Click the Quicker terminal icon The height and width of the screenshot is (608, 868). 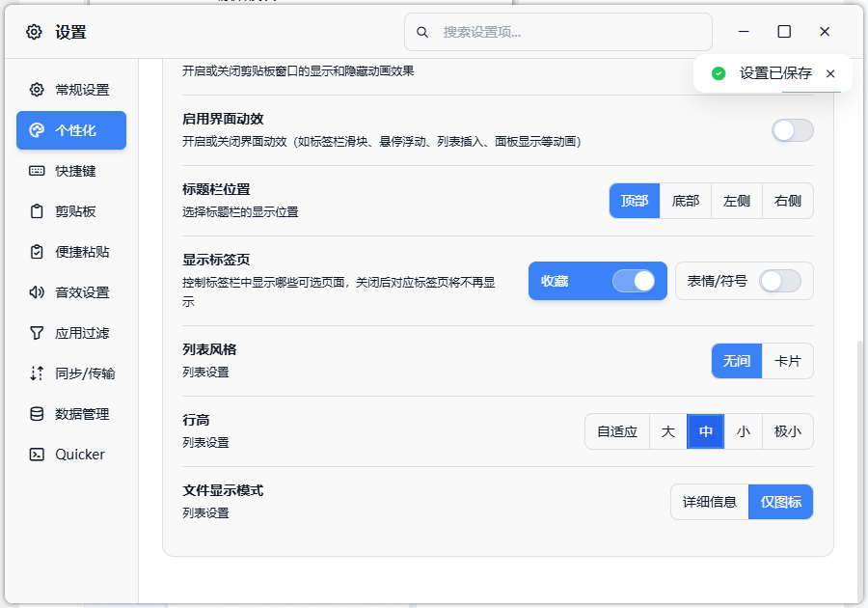pyautogui.click(x=37, y=454)
